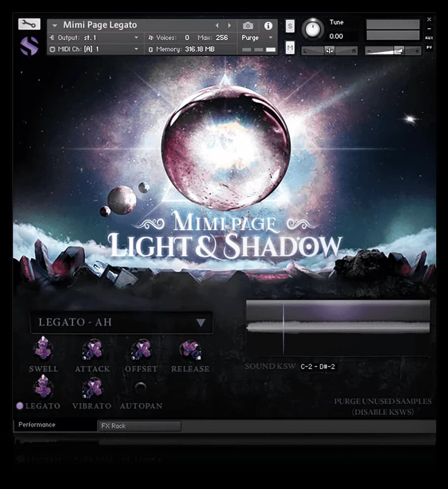
Task: Solo the instrument with S button
Action: click(x=290, y=26)
